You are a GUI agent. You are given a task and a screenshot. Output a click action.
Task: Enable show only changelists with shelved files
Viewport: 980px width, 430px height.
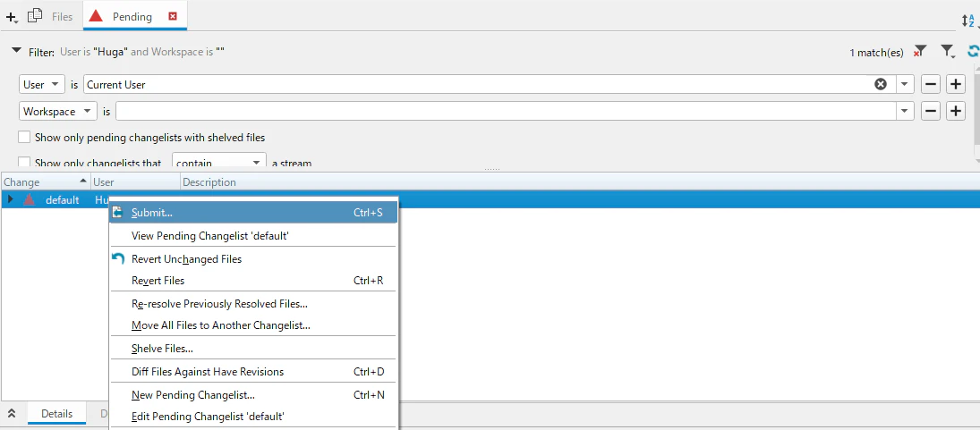click(24, 138)
